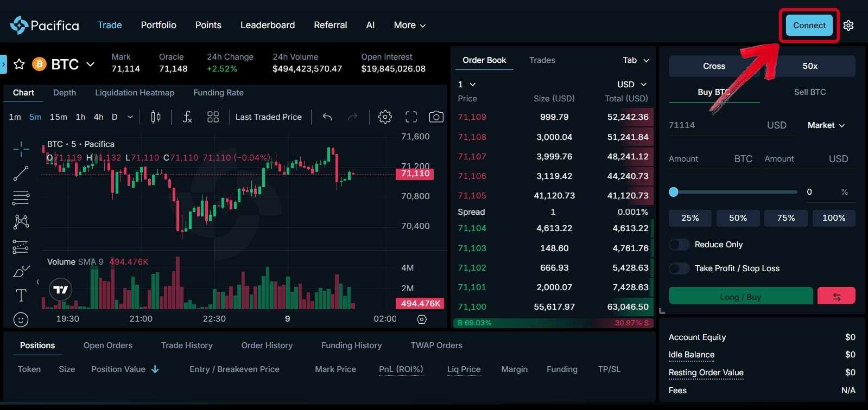Click the Connect wallet button

[x=809, y=25]
